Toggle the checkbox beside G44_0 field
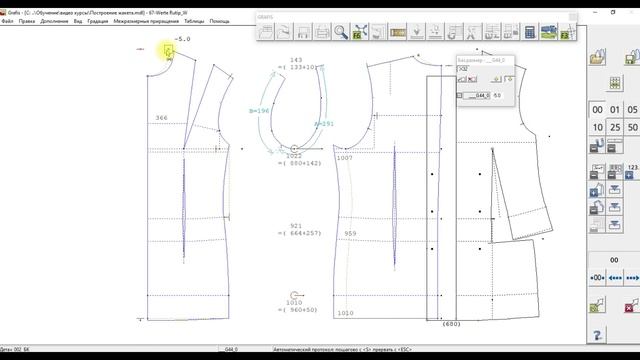 460,96
